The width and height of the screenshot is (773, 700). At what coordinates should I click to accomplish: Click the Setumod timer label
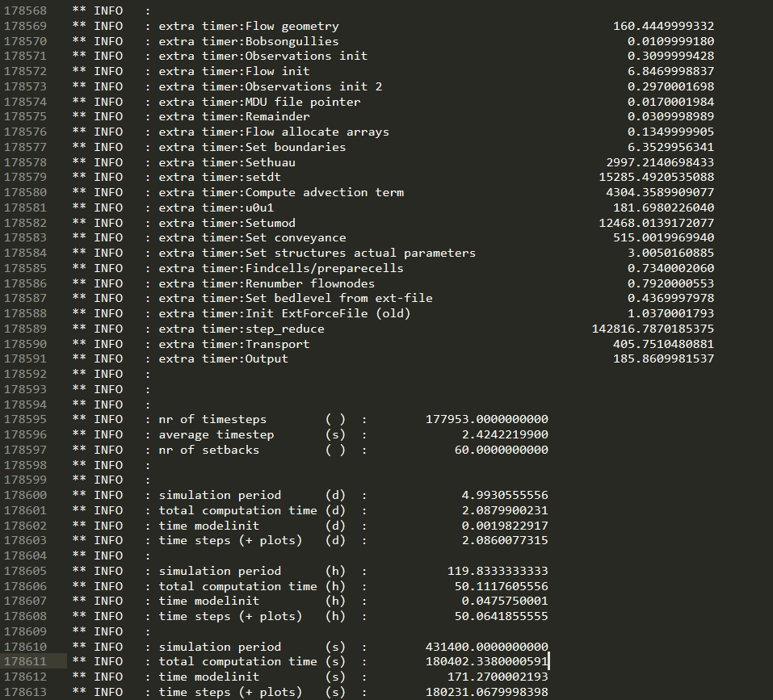[x=274, y=223]
